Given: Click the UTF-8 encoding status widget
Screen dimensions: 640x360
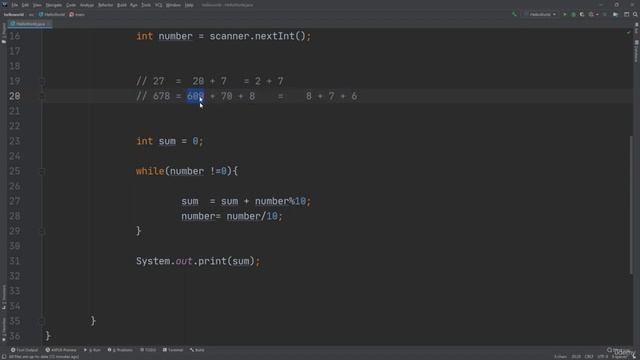Looking at the screenshot, I should click(x=603, y=357).
